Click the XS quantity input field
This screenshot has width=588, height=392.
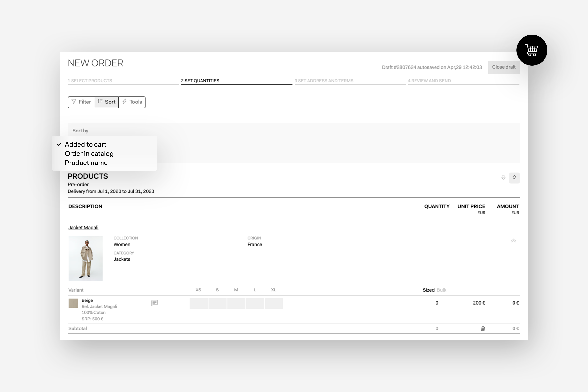coord(199,303)
